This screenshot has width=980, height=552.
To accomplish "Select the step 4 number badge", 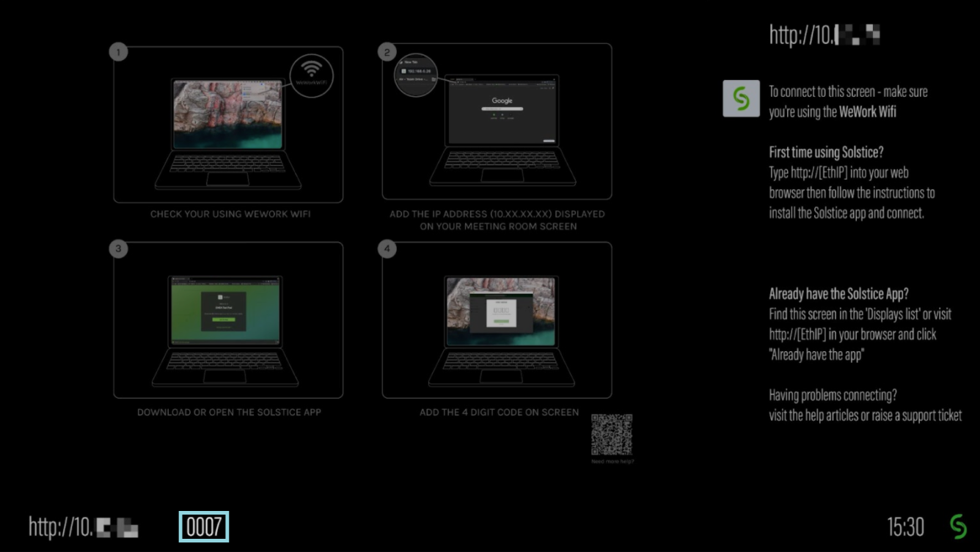I will (387, 249).
